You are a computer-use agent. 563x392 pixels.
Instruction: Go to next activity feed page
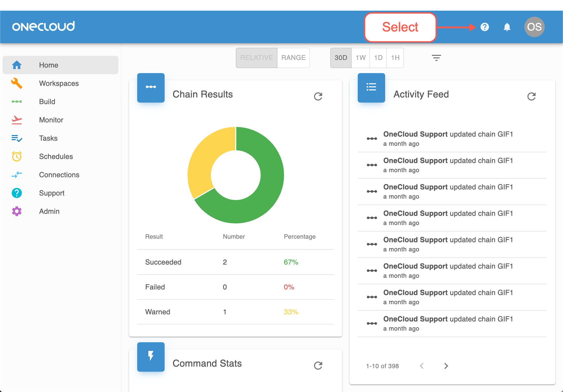tap(446, 366)
